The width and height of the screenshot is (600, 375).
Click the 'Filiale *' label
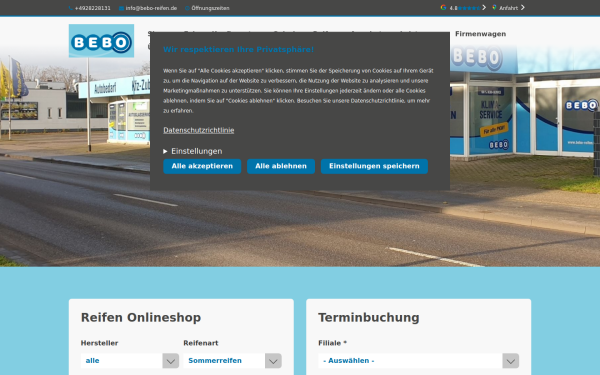click(x=333, y=343)
